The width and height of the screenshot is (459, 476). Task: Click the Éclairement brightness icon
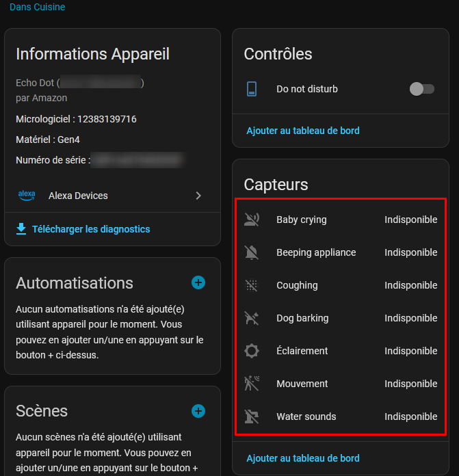click(252, 351)
